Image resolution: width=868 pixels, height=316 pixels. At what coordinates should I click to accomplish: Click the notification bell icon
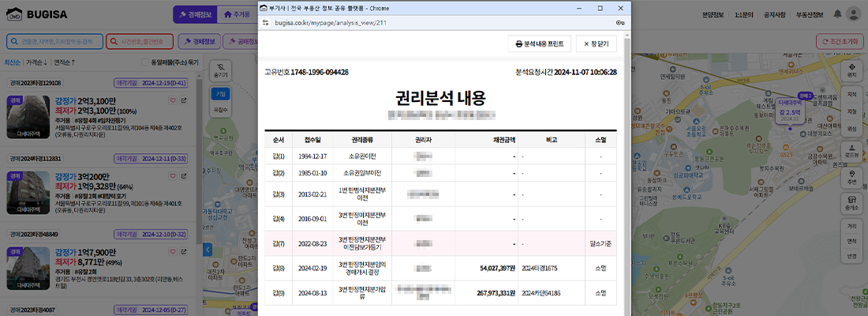tap(833, 14)
